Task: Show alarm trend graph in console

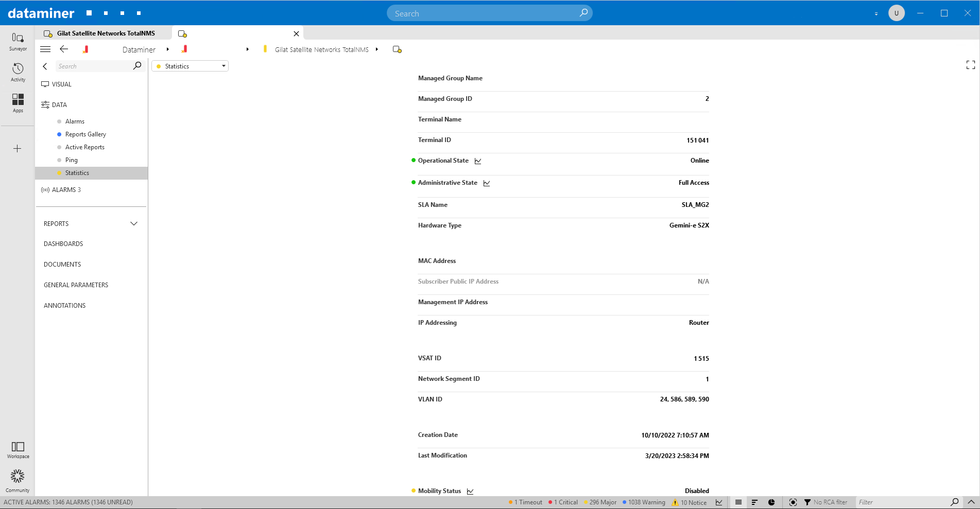Action: (719, 502)
